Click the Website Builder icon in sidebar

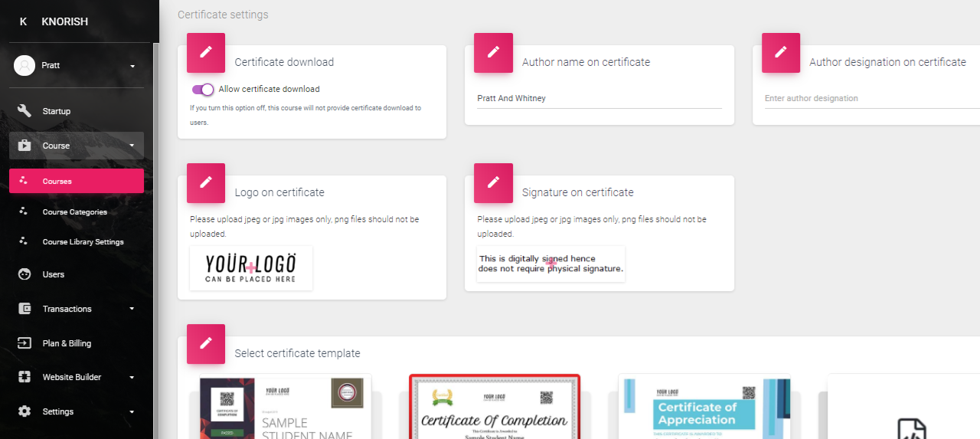coord(24,377)
